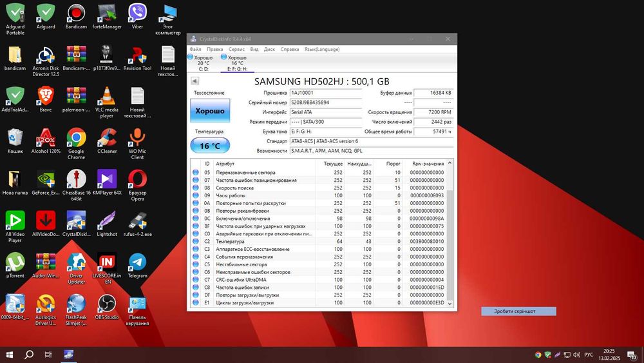Image resolution: width=644 pixels, height=363 pixels.
Task: Open the notification center icon
Action: tap(632, 355)
